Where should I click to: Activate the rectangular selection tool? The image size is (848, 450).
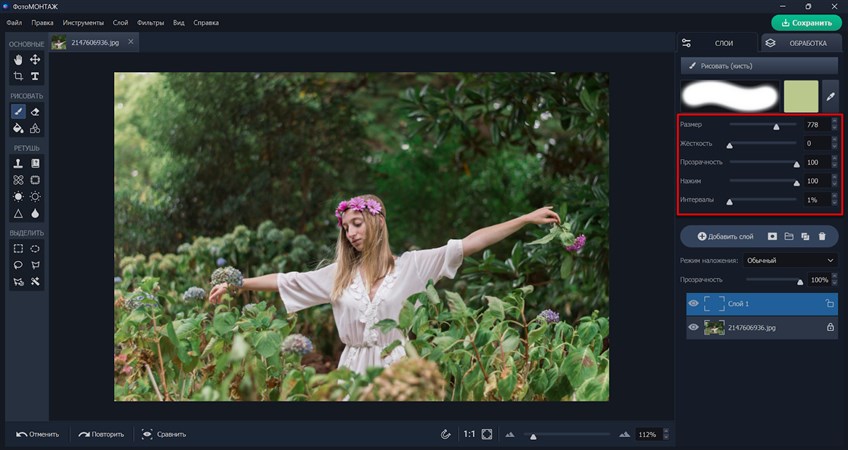click(18, 248)
